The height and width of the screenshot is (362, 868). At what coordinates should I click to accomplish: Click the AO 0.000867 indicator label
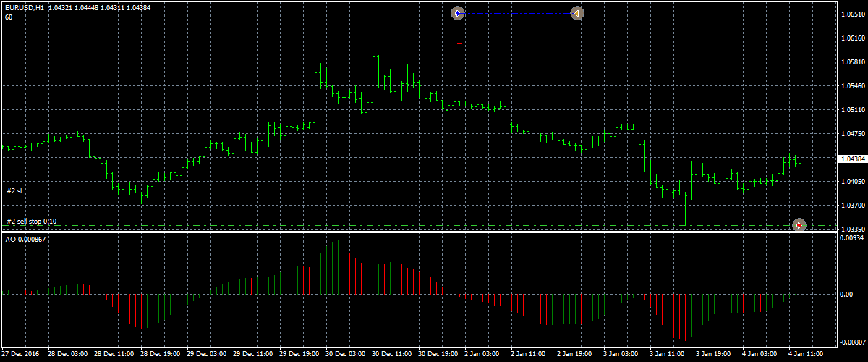tap(26, 239)
